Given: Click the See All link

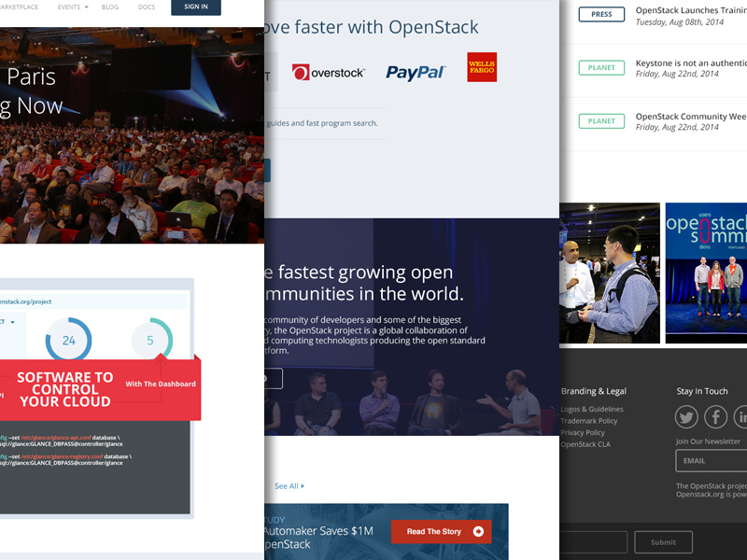Looking at the screenshot, I should click(289, 485).
